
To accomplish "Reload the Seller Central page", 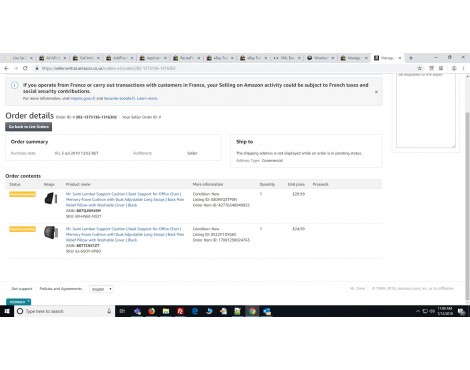I will [25, 68].
